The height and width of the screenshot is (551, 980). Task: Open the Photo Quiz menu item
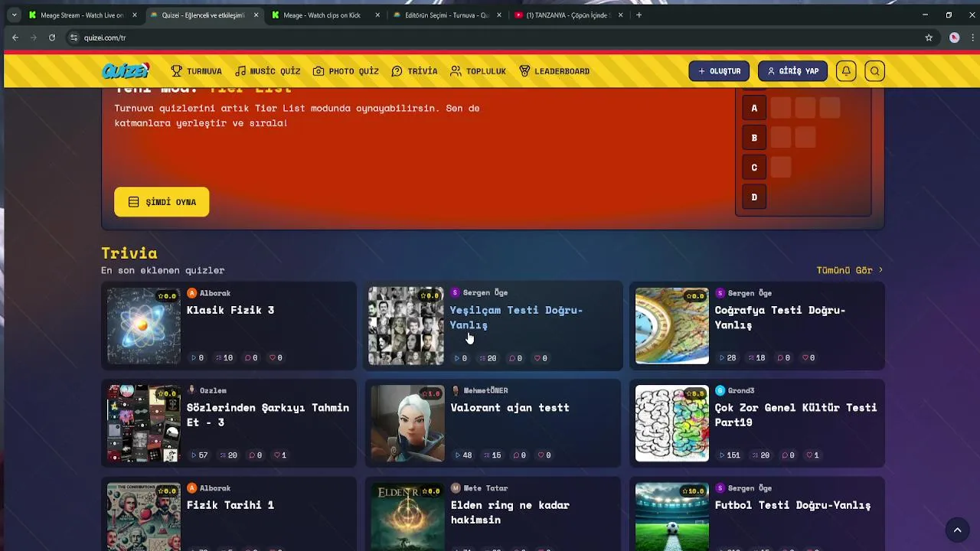[x=346, y=71]
